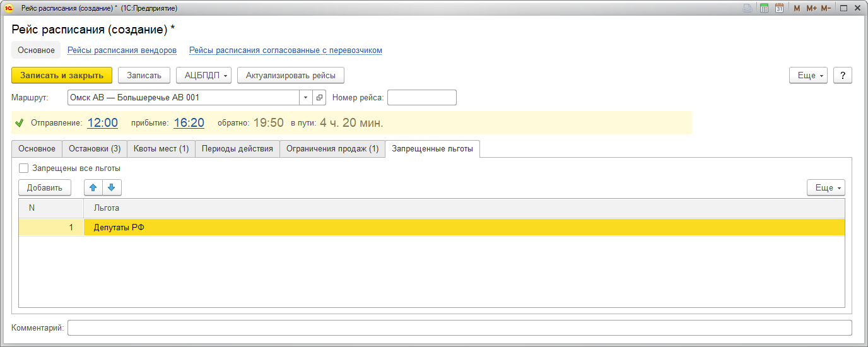Image resolution: width=868 pixels, height=347 pixels.
Task: Switch to the 'Остановки (3)' tab
Action: click(x=95, y=149)
